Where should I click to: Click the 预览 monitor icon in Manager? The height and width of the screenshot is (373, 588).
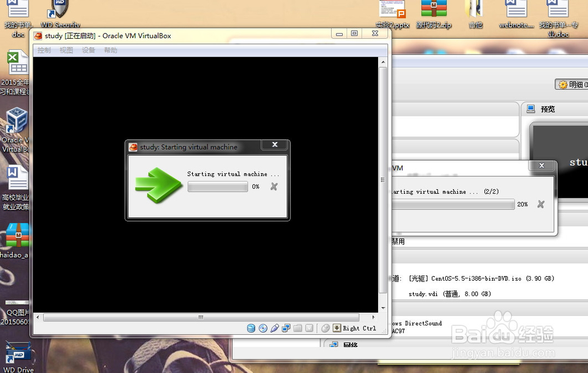coord(530,109)
